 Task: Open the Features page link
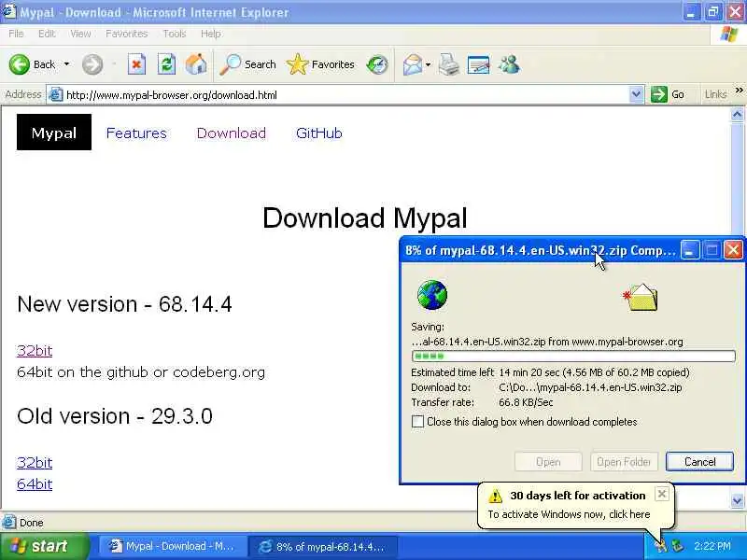[x=136, y=133]
